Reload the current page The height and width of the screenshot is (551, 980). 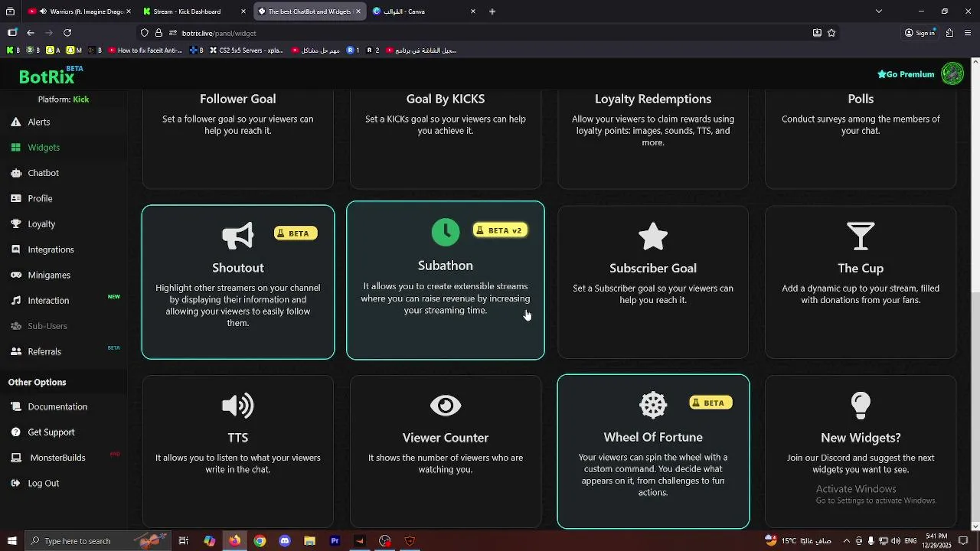67,33
